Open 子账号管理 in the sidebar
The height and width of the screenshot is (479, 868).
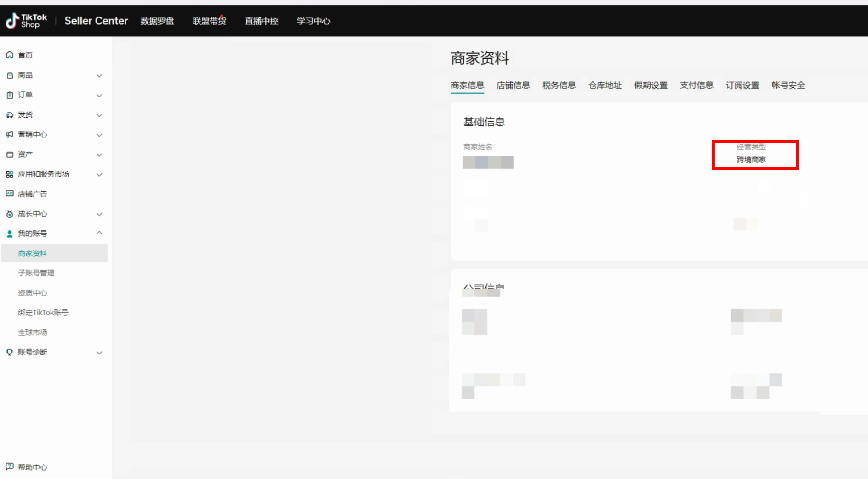coord(36,273)
